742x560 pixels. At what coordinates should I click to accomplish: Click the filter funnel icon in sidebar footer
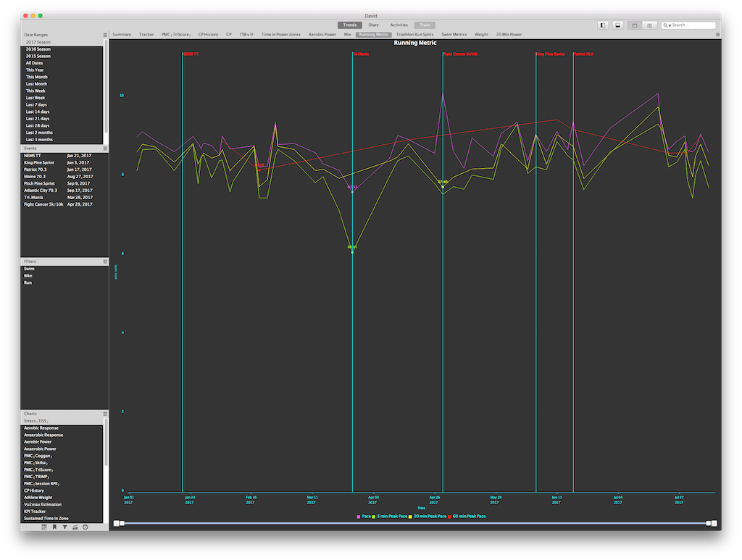[64, 527]
